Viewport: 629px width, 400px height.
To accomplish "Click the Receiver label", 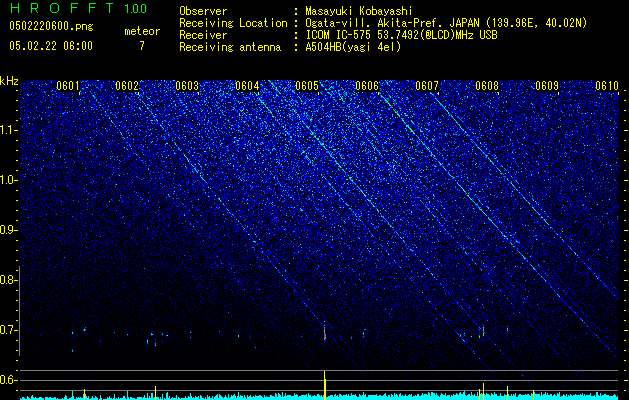I will [203, 35].
